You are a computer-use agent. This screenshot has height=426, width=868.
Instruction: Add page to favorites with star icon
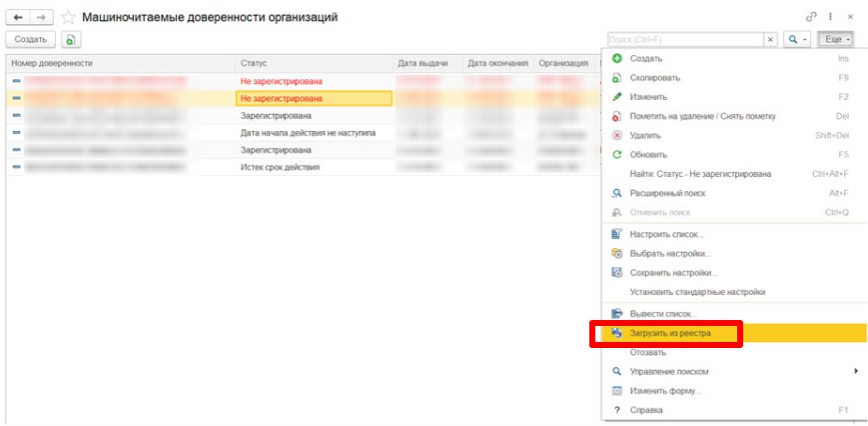[x=68, y=17]
